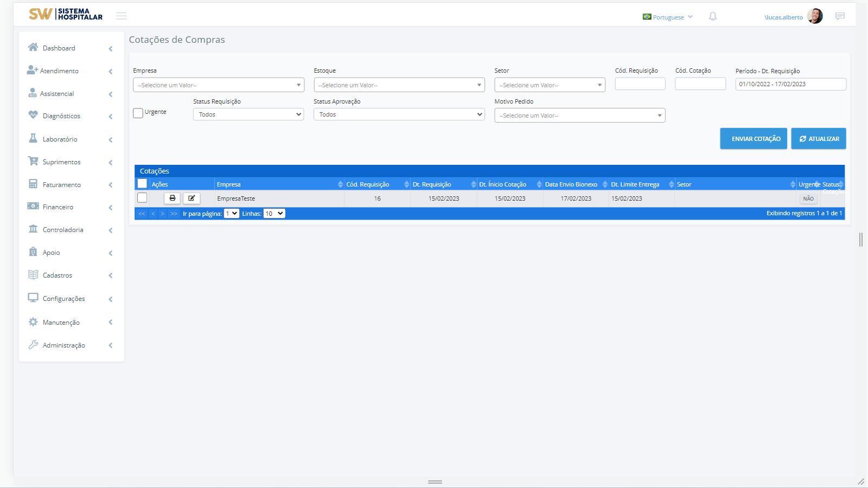This screenshot has height=488, width=868.
Task: Select the EmpresaTeste row checkbox
Action: (x=142, y=198)
